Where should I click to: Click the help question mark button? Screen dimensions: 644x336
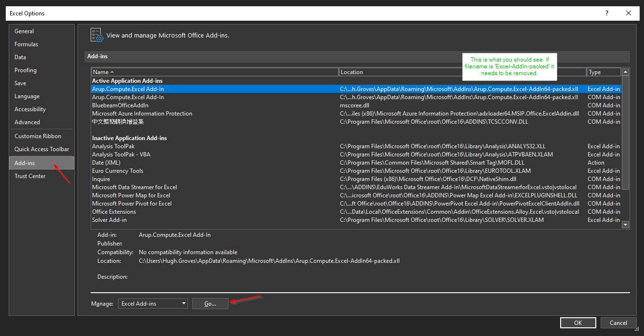[607, 13]
